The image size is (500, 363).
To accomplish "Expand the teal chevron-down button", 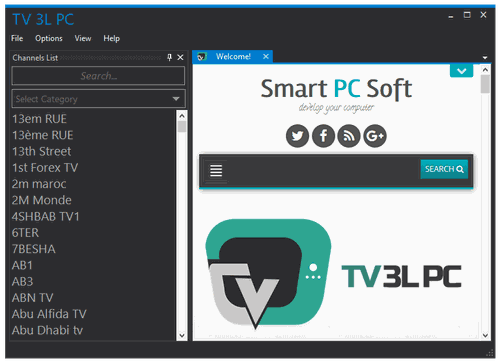I will click(461, 71).
